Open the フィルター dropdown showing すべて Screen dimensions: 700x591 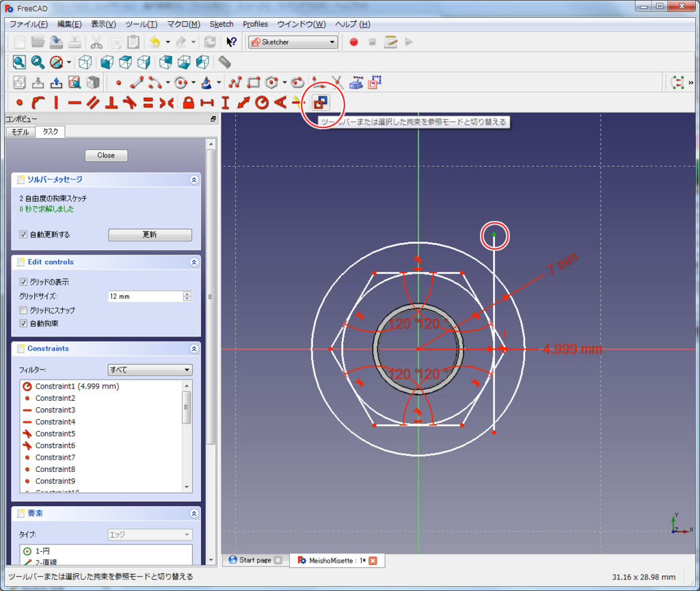pyautogui.click(x=150, y=370)
